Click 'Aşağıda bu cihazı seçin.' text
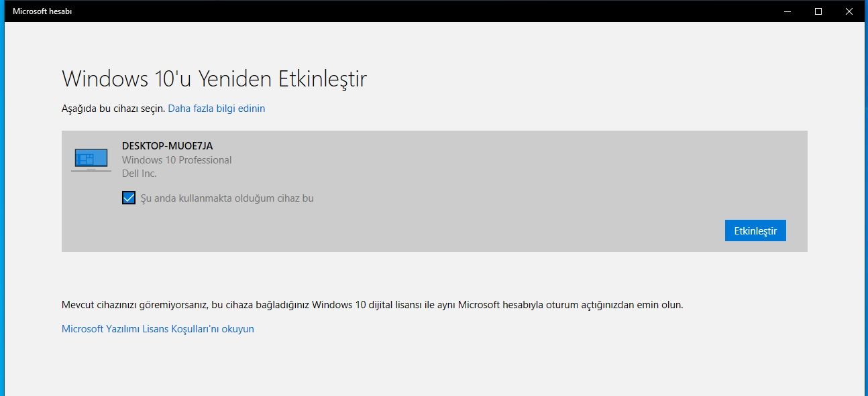 tap(113, 108)
